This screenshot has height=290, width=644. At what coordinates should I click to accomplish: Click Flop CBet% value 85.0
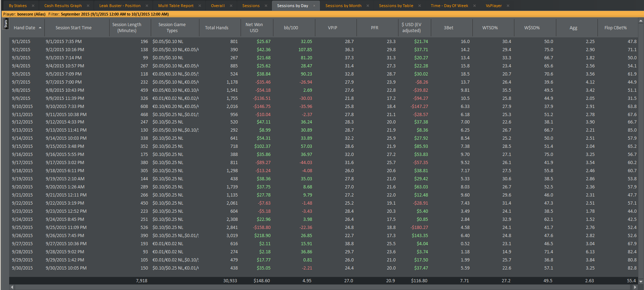click(632, 130)
